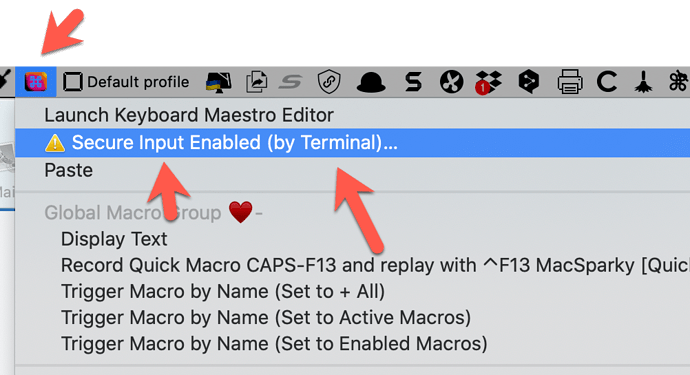Image resolution: width=690 pixels, height=375 pixels.
Task: Click the fan pinwheel menu bar icon
Action: [451, 82]
